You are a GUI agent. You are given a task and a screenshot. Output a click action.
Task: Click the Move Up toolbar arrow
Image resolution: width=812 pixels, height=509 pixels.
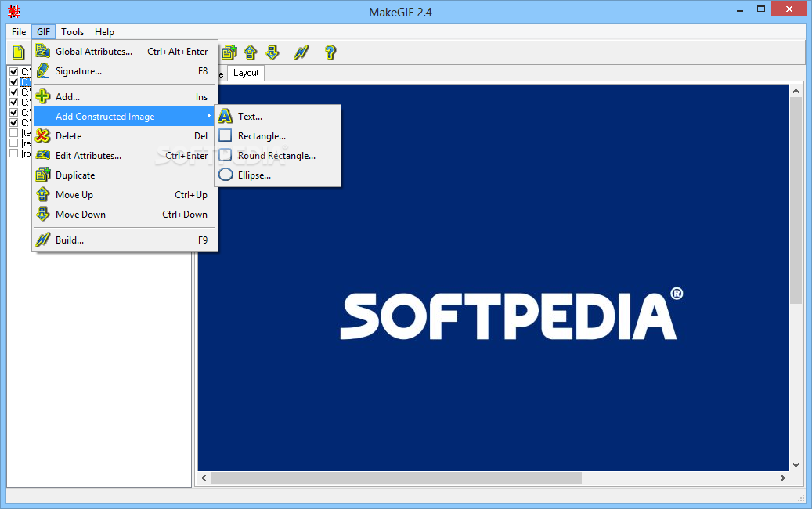[251, 52]
